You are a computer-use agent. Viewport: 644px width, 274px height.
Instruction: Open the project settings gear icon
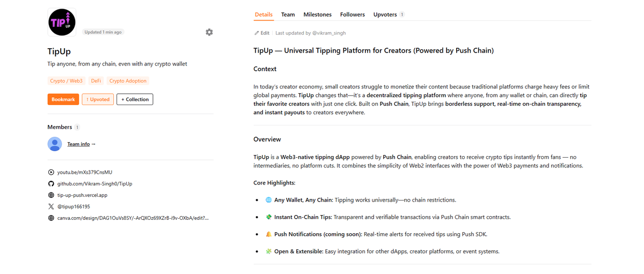209,32
